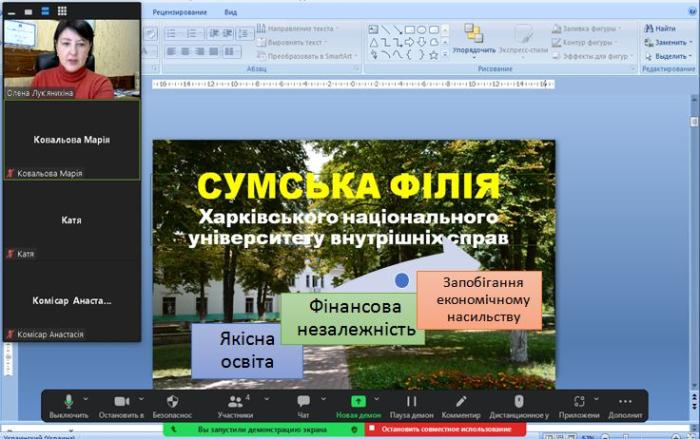The height and width of the screenshot is (439, 700).
Task: Select the Якісна освіта slide shape
Action: (246, 350)
